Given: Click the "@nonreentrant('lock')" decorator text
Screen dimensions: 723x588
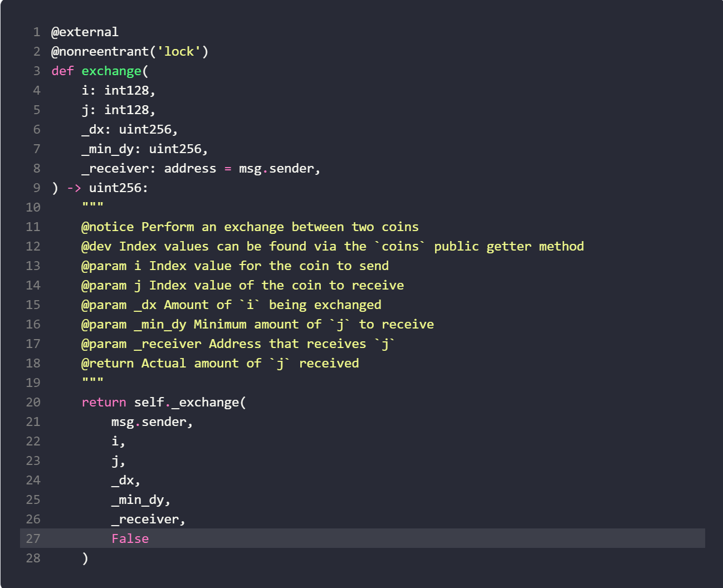Looking at the screenshot, I should pos(130,51).
